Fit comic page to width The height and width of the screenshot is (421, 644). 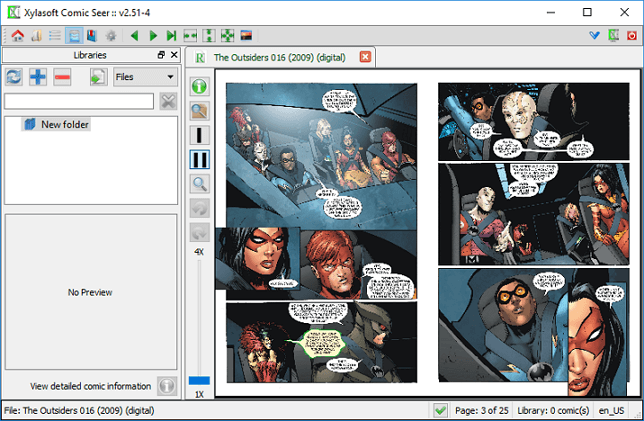tap(190, 36)
